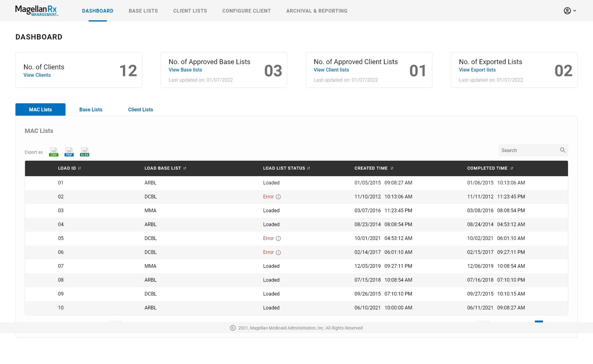593x364 pixels.
Task: Open Configure Client in top navigation
Action: coord(246,11)
